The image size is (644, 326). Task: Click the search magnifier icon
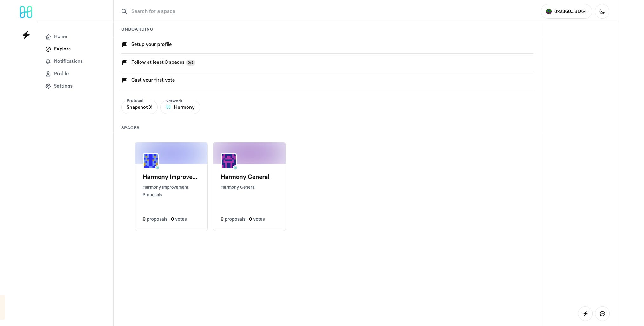124,11
